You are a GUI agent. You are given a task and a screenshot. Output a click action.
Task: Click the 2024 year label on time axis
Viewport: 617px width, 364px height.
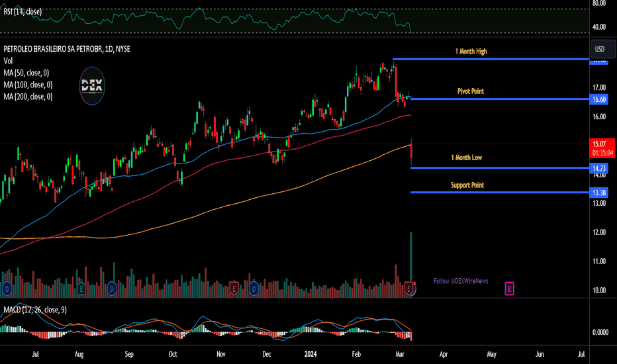pos(310,355)
